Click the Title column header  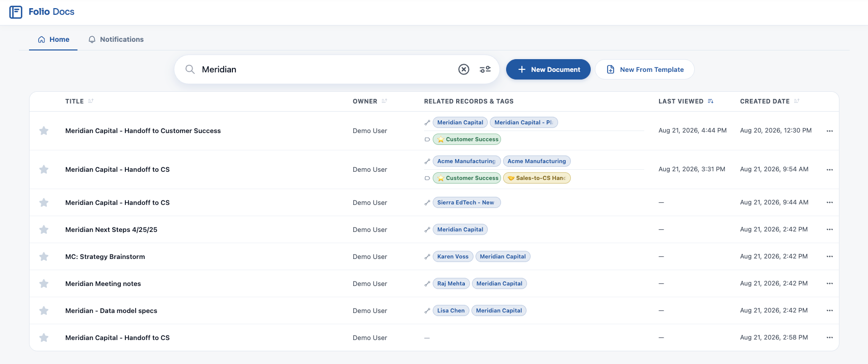[74, 101]
